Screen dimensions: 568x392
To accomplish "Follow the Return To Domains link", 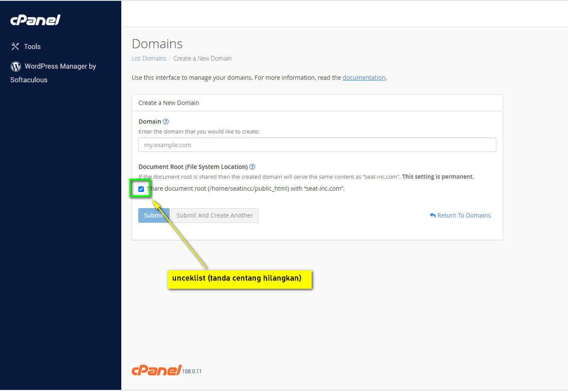I will coord(464,215).
